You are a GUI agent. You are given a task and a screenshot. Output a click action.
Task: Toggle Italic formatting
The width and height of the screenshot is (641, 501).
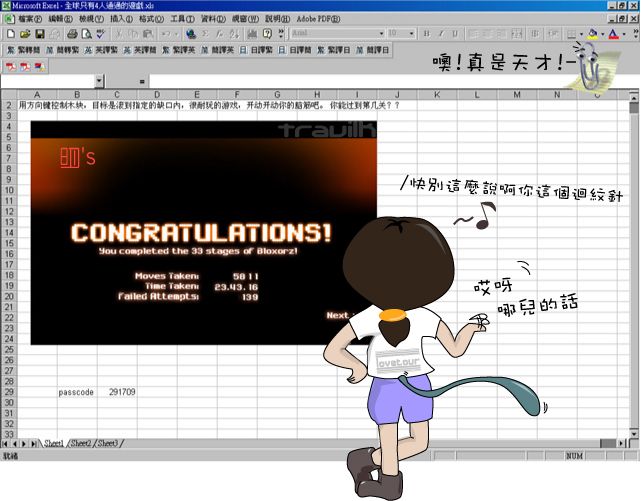click(441, 34)
